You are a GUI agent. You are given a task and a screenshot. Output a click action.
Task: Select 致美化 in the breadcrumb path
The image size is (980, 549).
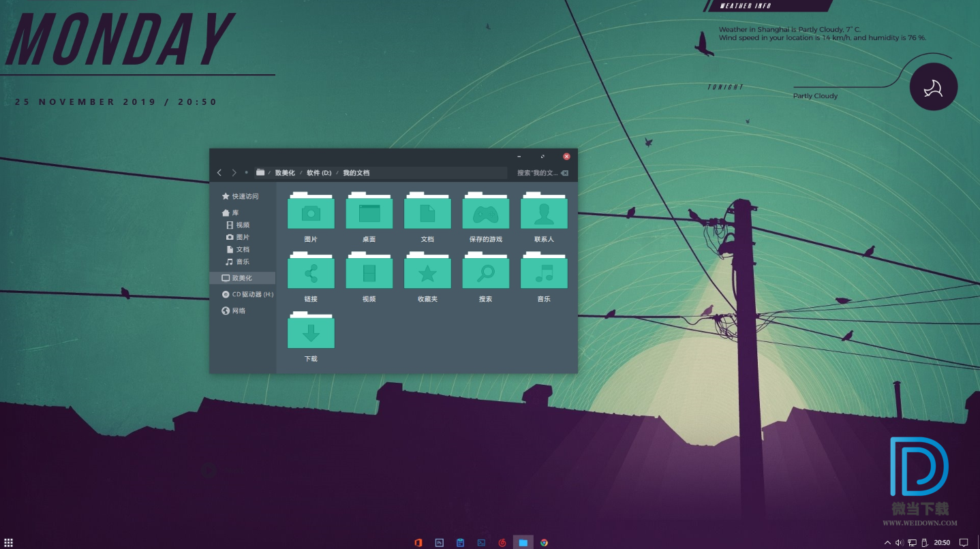285,173
